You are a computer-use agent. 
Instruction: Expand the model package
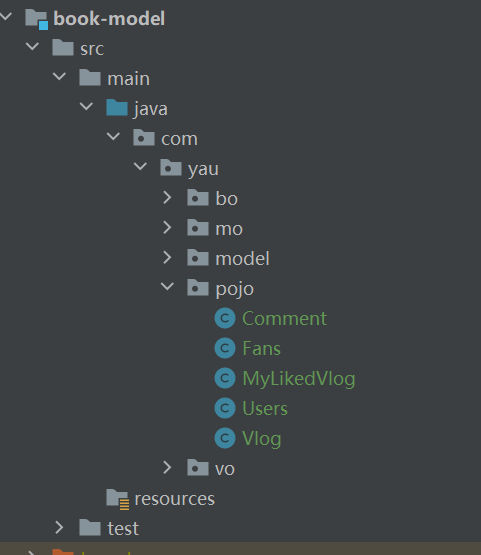(x=167, y=258)
